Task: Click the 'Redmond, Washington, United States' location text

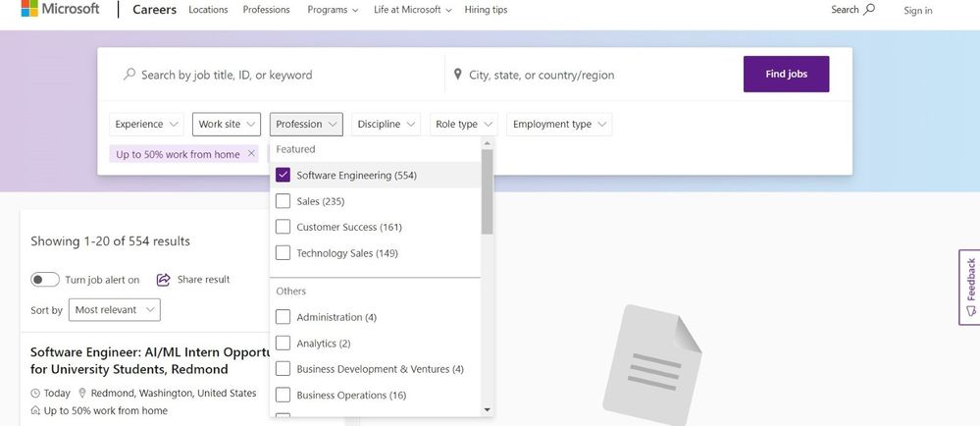Action: coord(173,393)
